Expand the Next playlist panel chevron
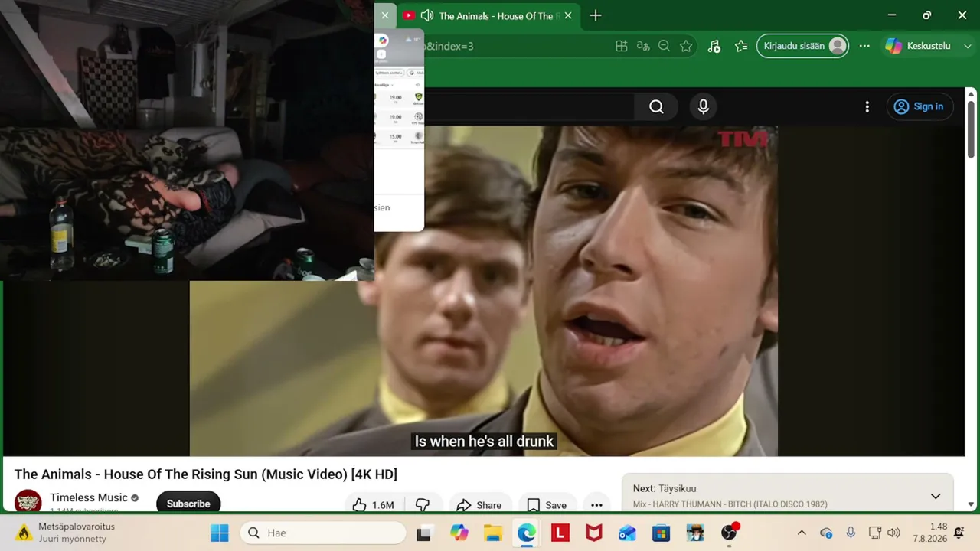Screen dimensions: 980x551 tap(935, 496)
